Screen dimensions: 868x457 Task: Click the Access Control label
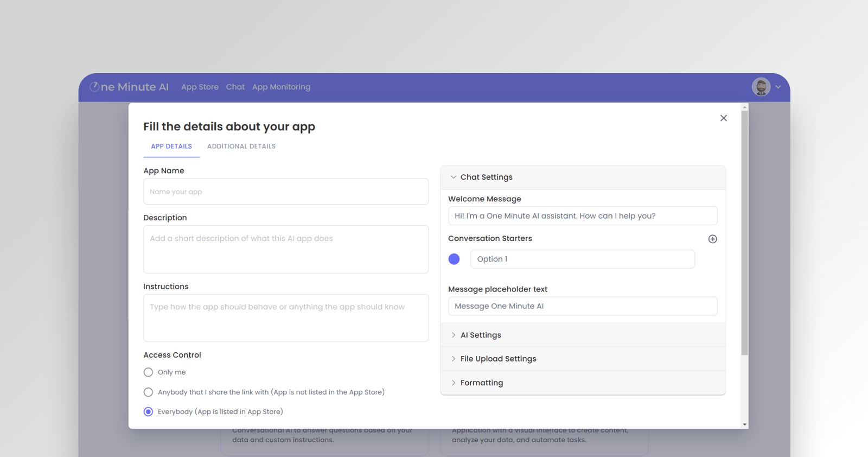[172, 355]
